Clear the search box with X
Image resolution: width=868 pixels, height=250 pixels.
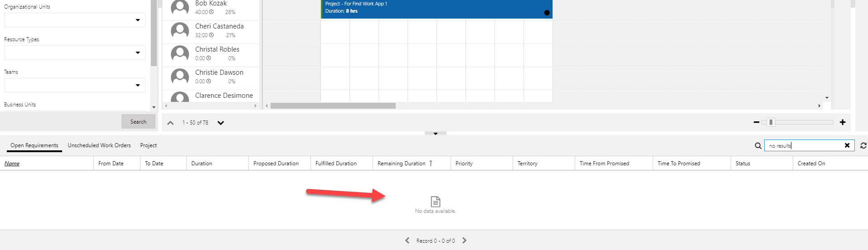point(847,145)
